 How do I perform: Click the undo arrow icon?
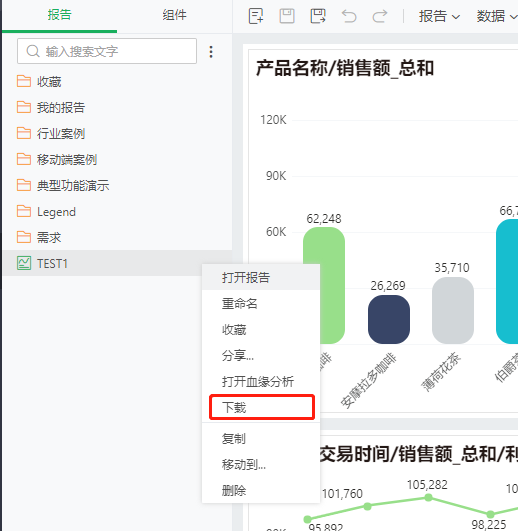(349, 16)
